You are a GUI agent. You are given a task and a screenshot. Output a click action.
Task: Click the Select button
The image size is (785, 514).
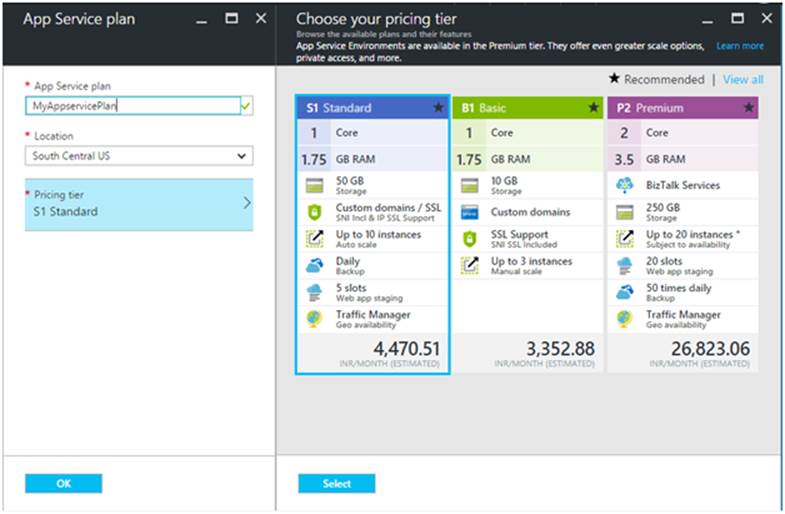point(336,483)
